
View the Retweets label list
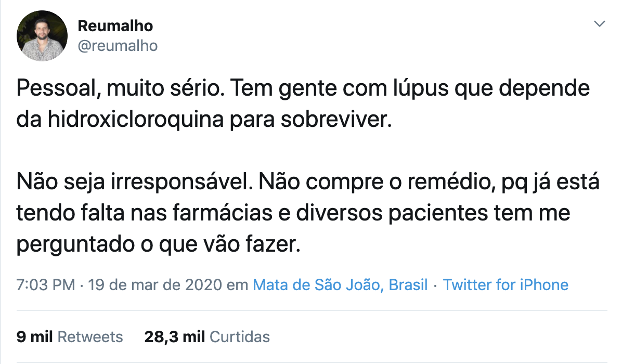tap(90, 336)
